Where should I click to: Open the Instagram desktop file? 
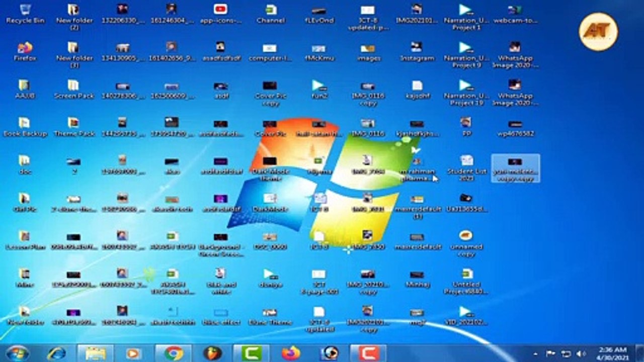pyautogui.click(x=417, y=52)
